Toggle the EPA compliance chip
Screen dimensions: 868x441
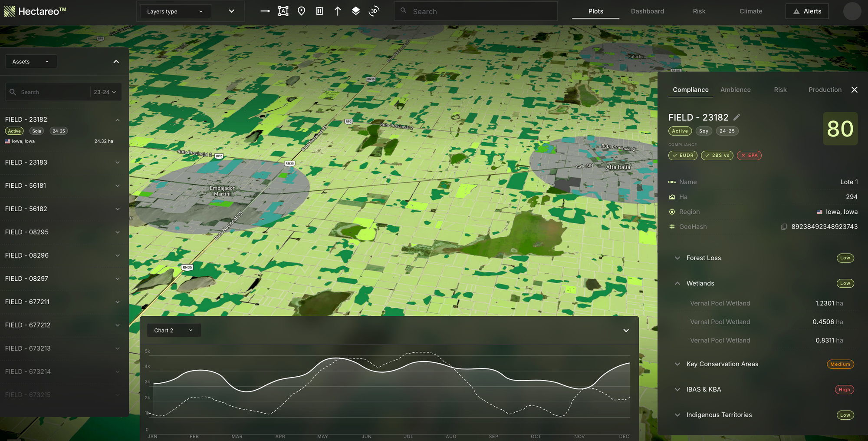pyautogui.click(x=749, y=156)
